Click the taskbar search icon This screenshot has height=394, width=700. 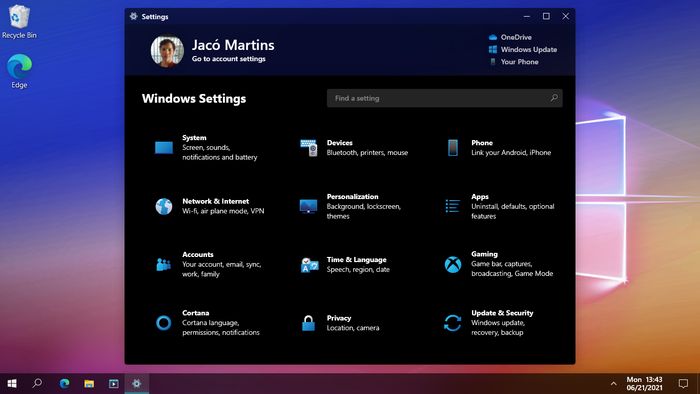pos(38,383)
